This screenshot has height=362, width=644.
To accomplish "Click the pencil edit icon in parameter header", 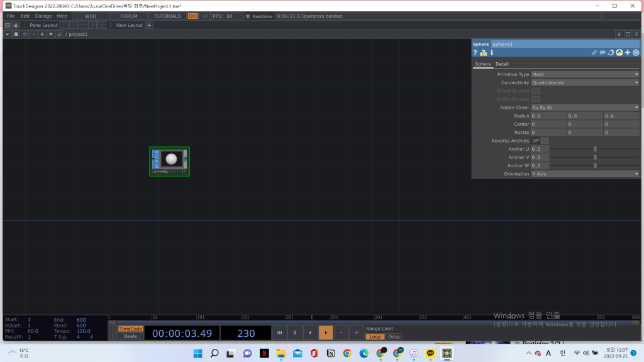I will [594, 53].
